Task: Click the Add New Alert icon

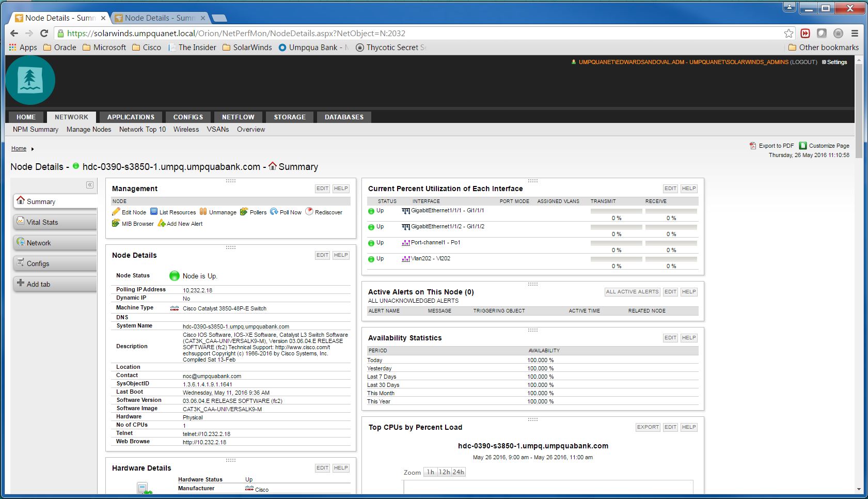Action: click(x=162, y=223)
